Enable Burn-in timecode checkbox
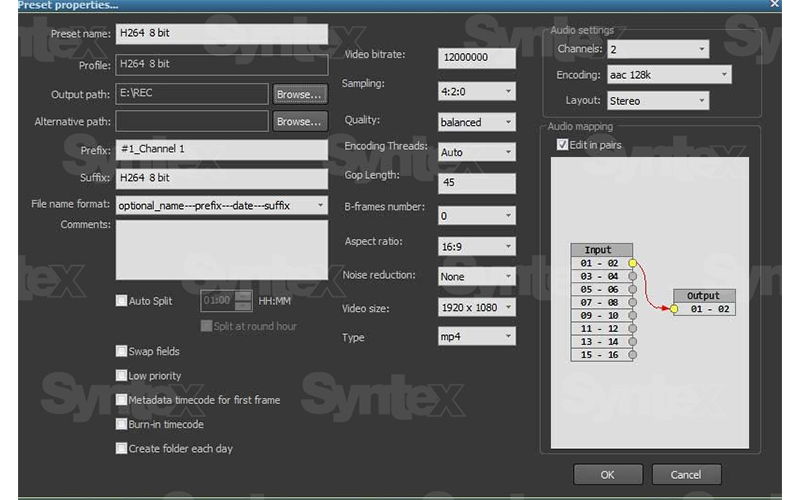Viewport: 800px width, 500px height. pos(121,424)
